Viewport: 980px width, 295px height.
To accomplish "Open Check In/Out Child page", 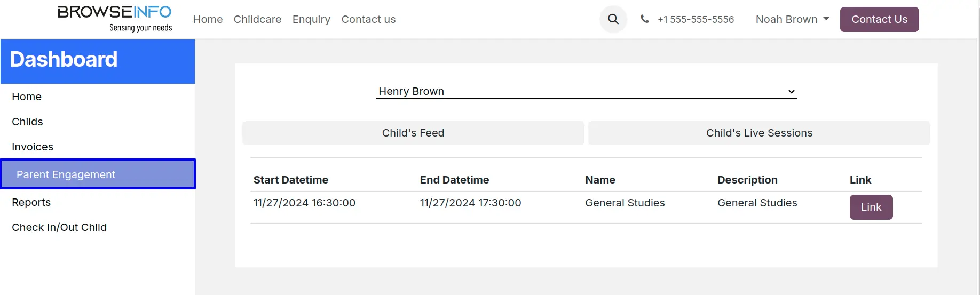I will pos(59,227).
